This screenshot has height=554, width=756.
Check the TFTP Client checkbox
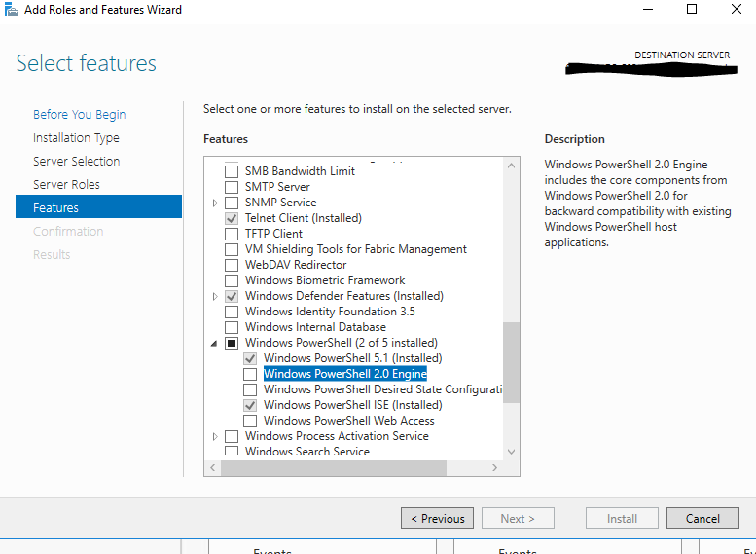pos(232,234)
